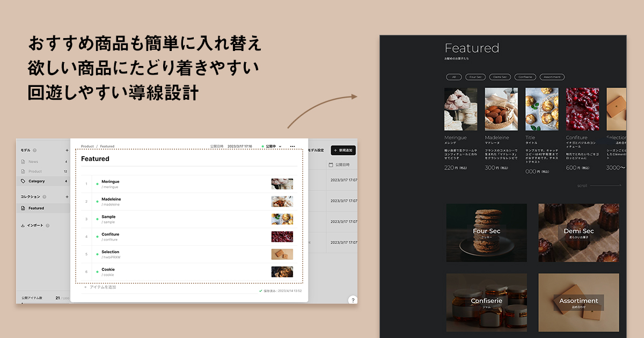This screenshot has height=338, width=644.
Task: Select the Demi Sec filter chip
Action: point(500,77)
